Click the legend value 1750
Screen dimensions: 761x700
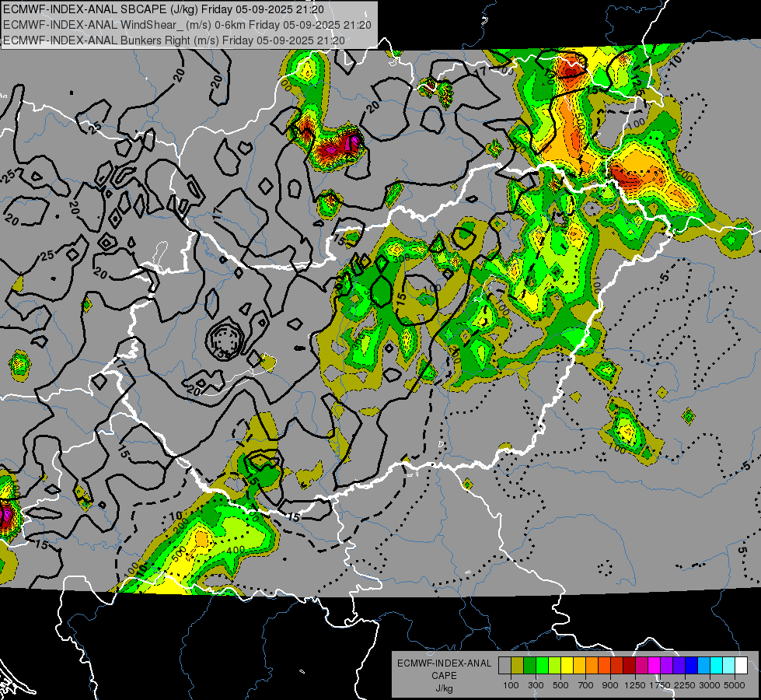(660, 685)
